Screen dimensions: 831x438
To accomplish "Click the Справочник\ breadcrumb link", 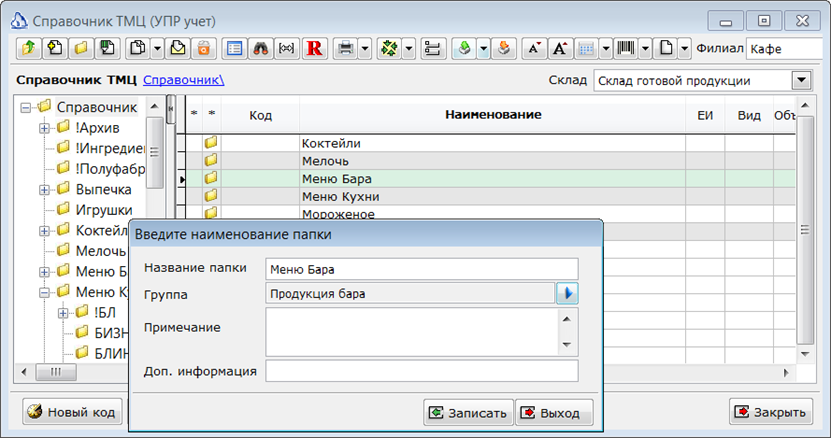I will [183, 80].
